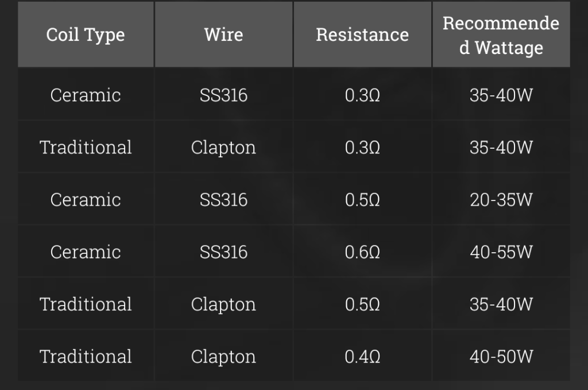Click 0.3Ω in the Traditional Clapton row
Image resolution: width=588 pixels, height=390 pixels.
362,147
